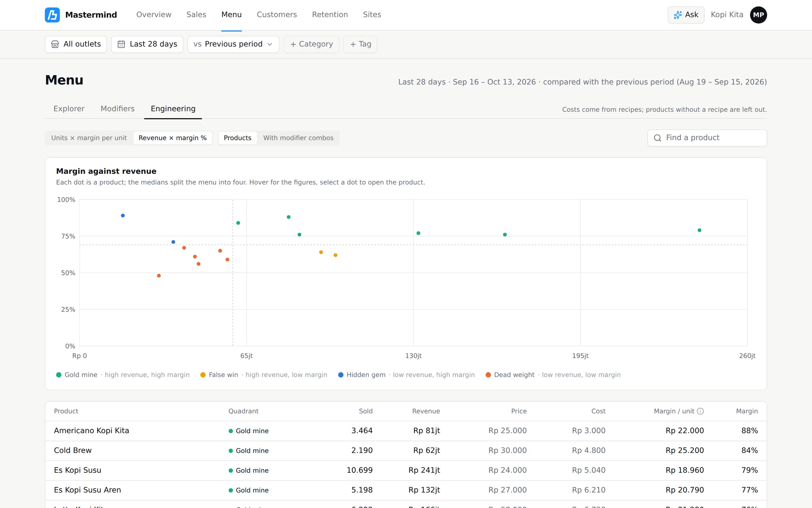
Task: Open the Sites page
Action: click(x=372, y=15)
